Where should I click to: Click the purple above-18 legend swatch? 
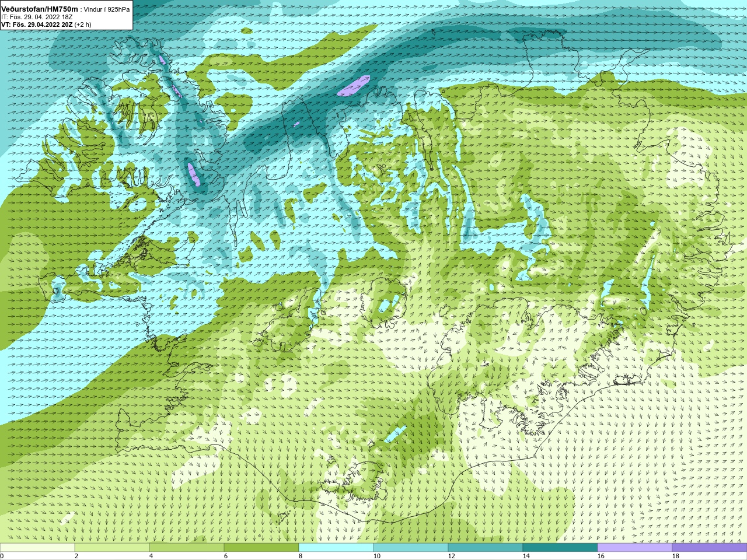[710, 548]
